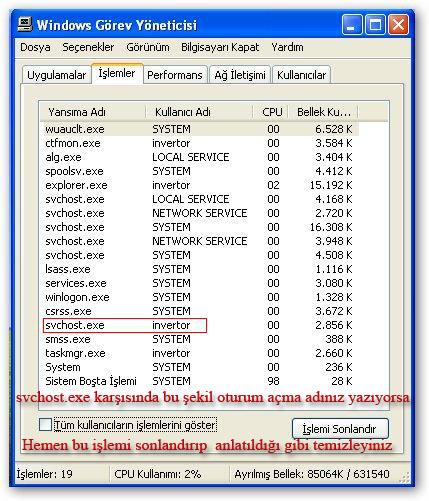Screen dimensions: 429x501
Task: Switch to the Kullanıcılar tab
Action: click(x=301, y=75)
